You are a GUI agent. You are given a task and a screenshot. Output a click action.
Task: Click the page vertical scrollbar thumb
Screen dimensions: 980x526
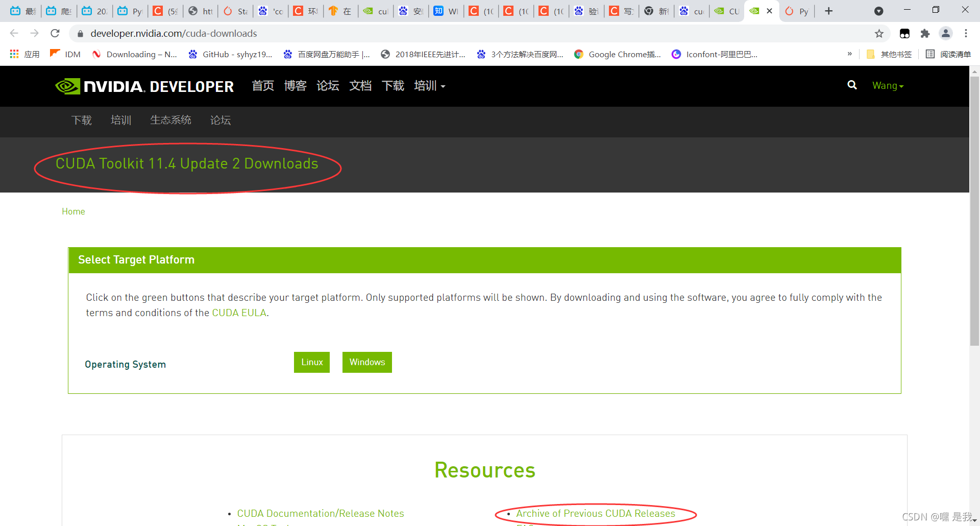[x=974, y=211]
